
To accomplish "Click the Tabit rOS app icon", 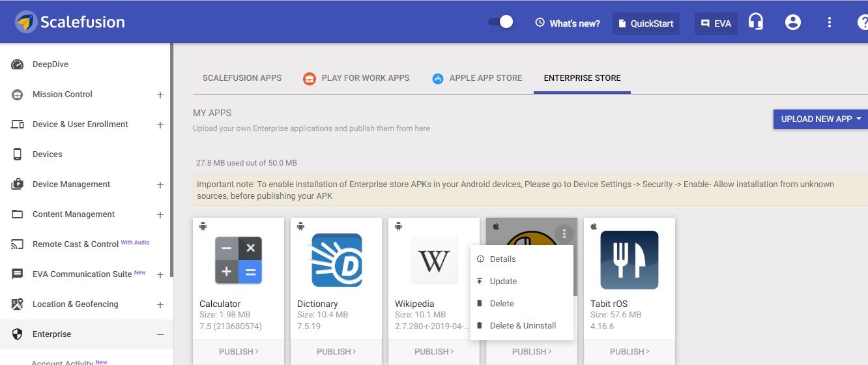I will point(629,260).
